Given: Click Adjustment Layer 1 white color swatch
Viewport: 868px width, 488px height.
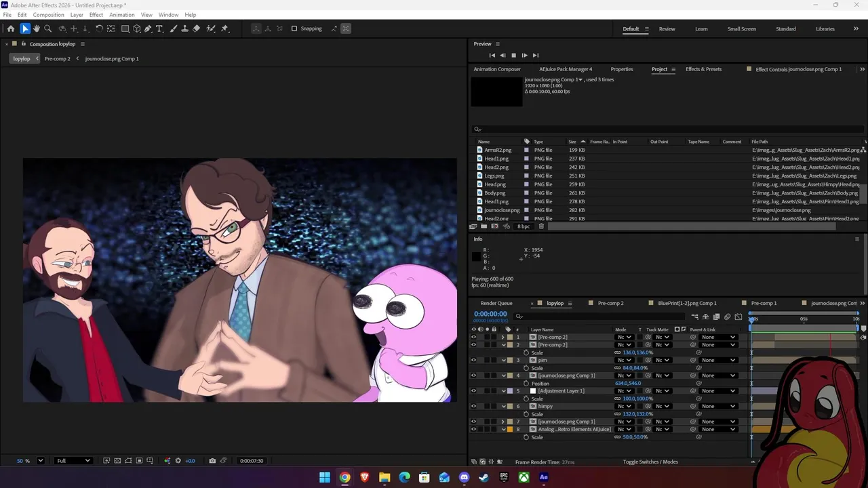Looking at the screenshot, I should point(533,391).
